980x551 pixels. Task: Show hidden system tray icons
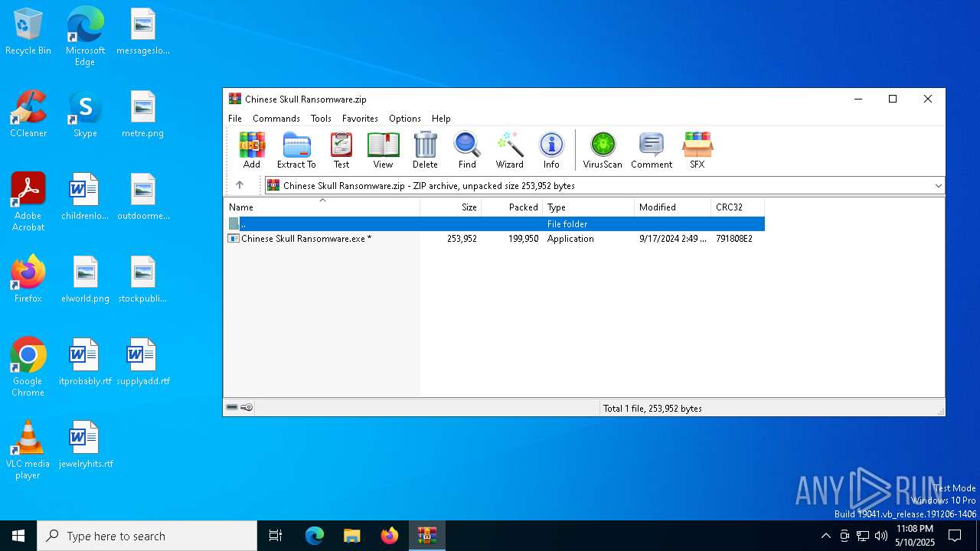825,536
